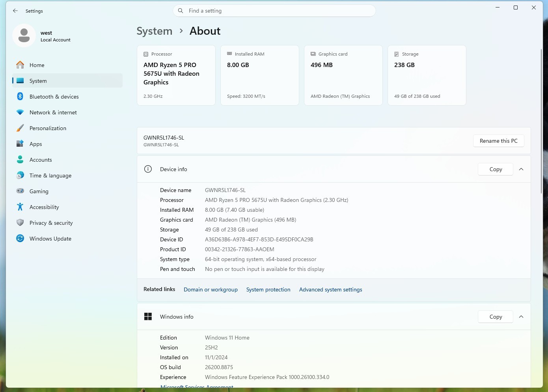
Task: Open Privacy & security settings
Action: [x=67, y=223]
